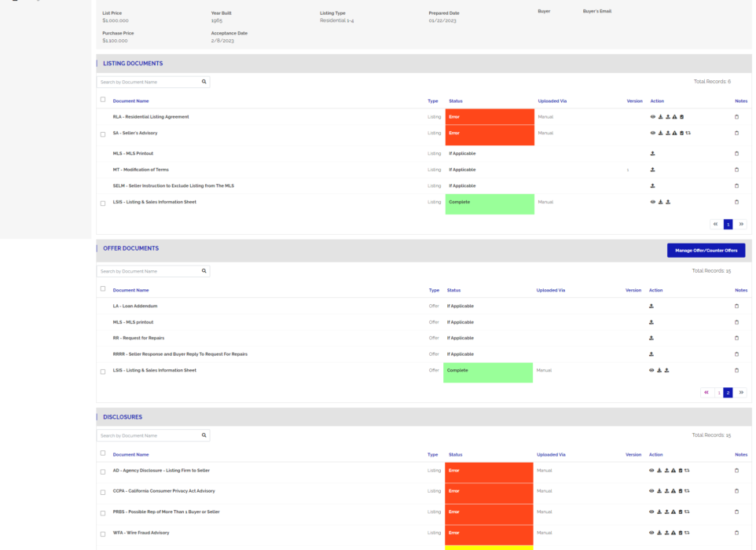Click retweet-style swap icon on SA Seller's Advisory row
This screenshot has width=756, height=550.
[x=688, y=134]
